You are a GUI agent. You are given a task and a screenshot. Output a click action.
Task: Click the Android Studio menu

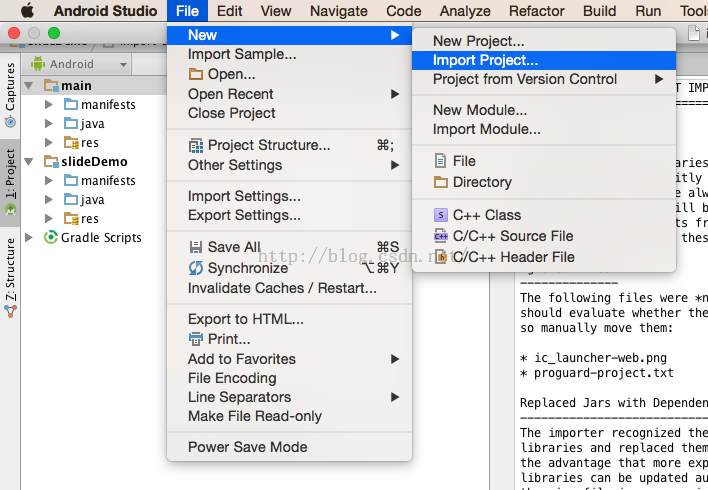(x=106, y=10)
